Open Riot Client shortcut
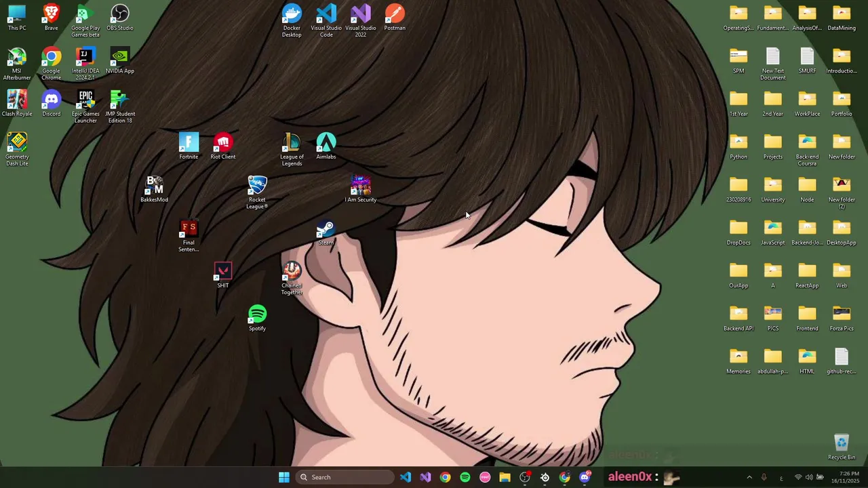This screenshot has width=868, height=488. click(x=223, y=146)
